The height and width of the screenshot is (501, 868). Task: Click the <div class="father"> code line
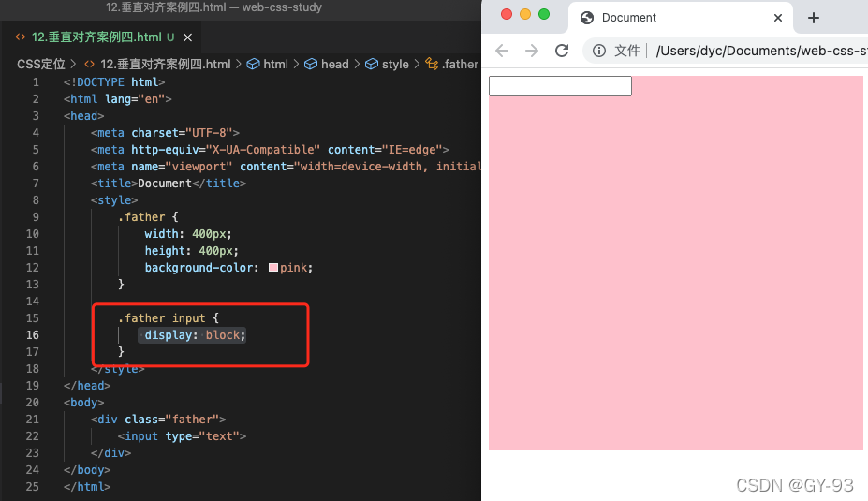click(158, 420)
